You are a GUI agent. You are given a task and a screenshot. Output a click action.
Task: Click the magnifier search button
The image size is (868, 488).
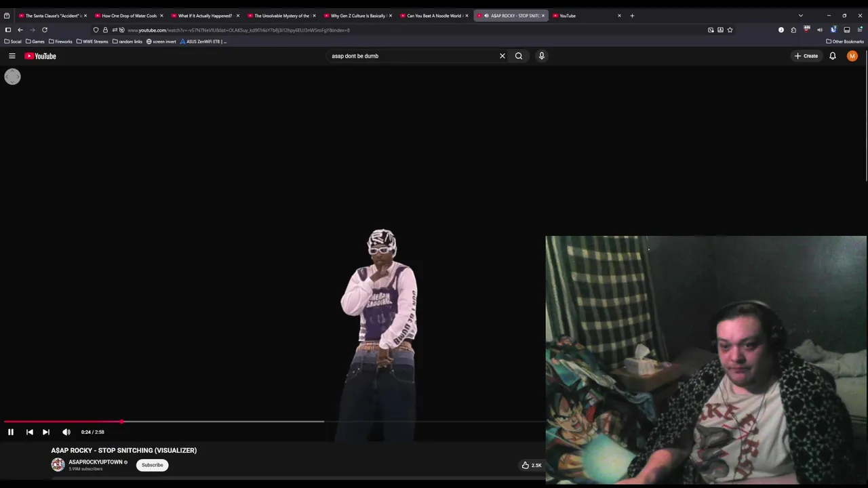[x=519, y=56]
